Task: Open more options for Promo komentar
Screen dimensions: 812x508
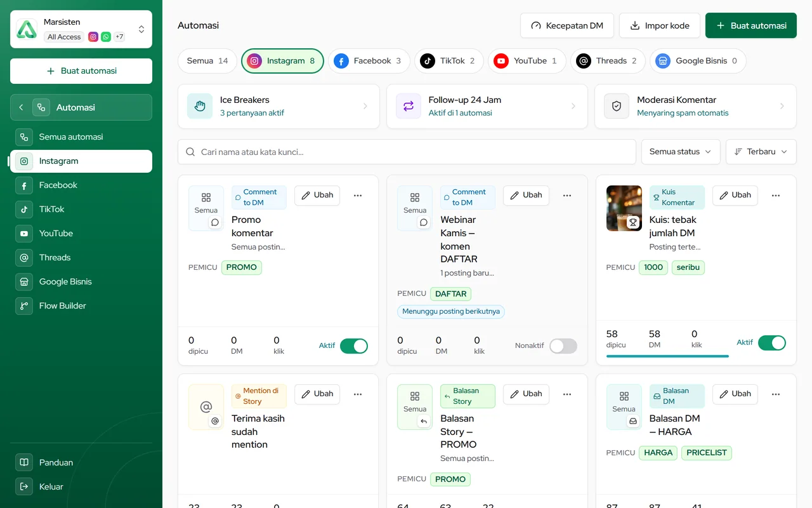Action: [358, 196]
